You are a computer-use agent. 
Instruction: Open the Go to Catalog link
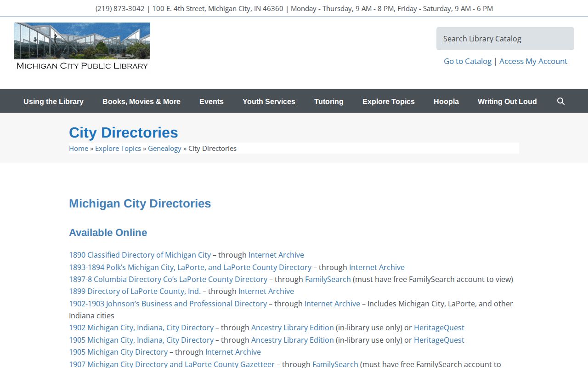point(467,61)
